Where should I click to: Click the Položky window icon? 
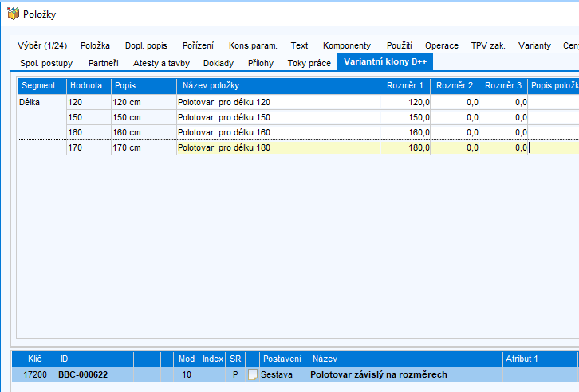tap(12, 14)
